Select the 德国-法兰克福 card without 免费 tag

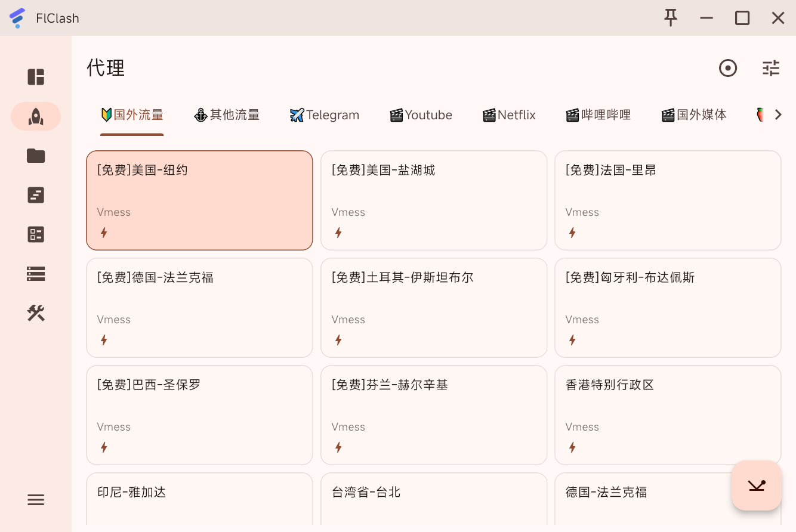pos(668,499)
